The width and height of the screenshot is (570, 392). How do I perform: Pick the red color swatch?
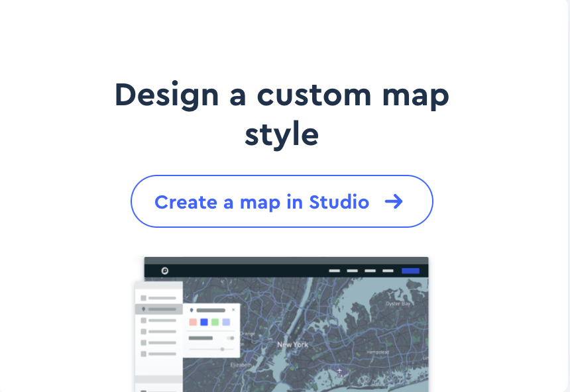click(x=192, y=322)
